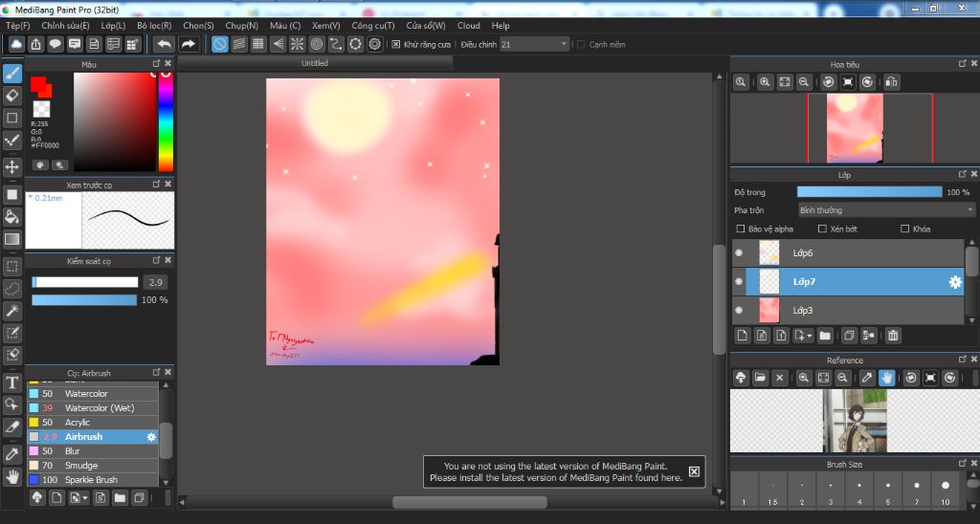Select the Eraser tool
980x524 pixels.
point(11,96)
